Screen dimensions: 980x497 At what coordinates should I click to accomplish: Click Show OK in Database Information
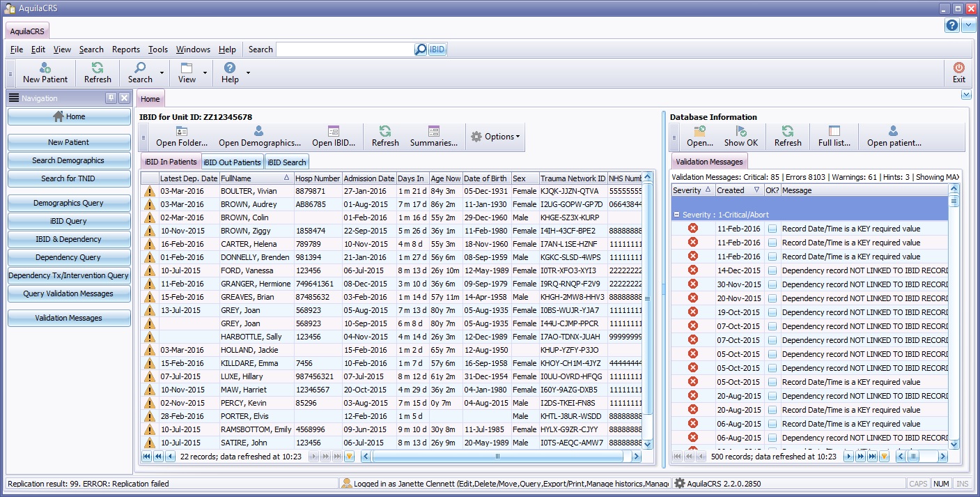[x=740, y=132]
